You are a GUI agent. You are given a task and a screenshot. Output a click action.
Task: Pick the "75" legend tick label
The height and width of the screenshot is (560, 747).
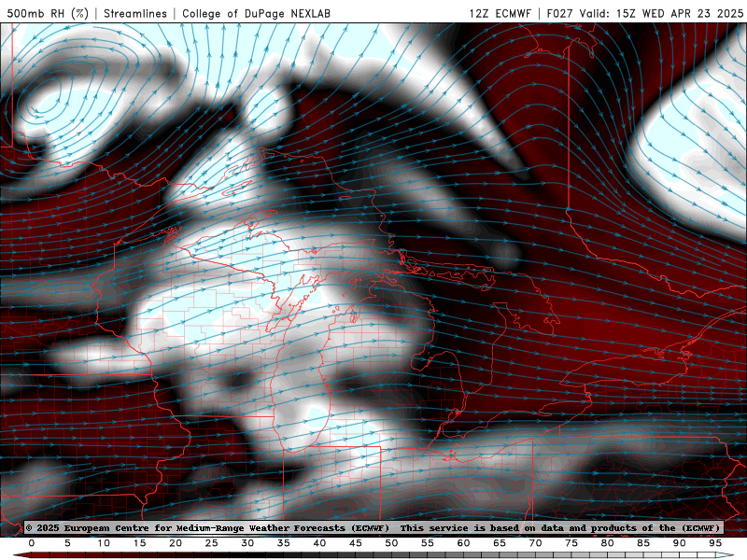click(x=571, y=543)
